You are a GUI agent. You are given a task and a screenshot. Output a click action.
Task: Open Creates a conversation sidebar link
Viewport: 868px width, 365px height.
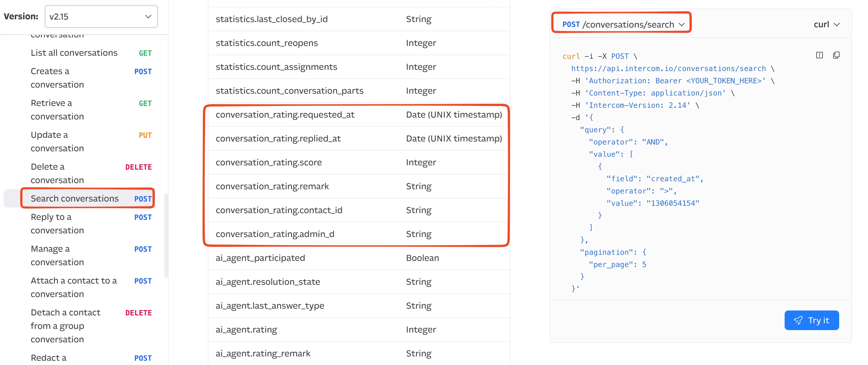[57, 78]
